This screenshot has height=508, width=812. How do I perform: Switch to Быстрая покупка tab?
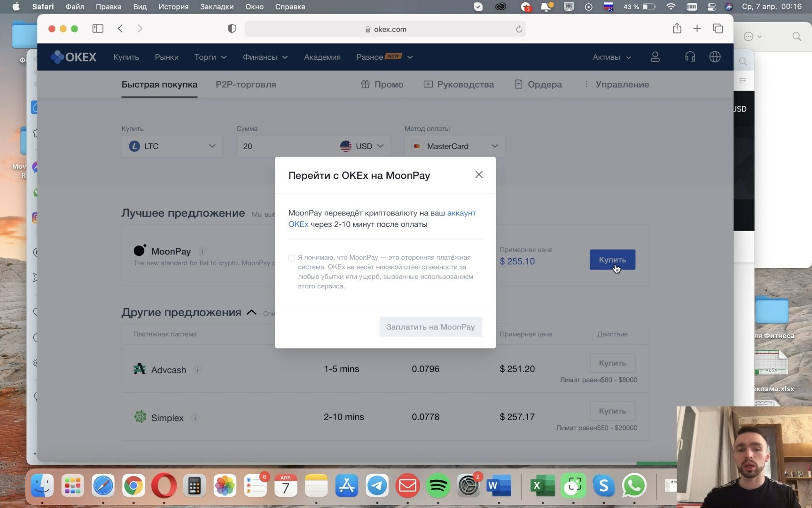(x=159, y=84)
